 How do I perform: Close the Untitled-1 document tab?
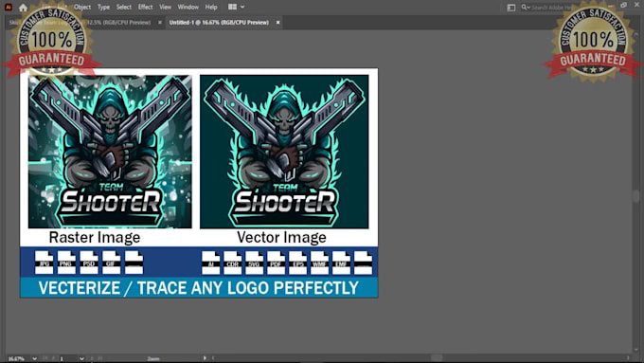278,23
